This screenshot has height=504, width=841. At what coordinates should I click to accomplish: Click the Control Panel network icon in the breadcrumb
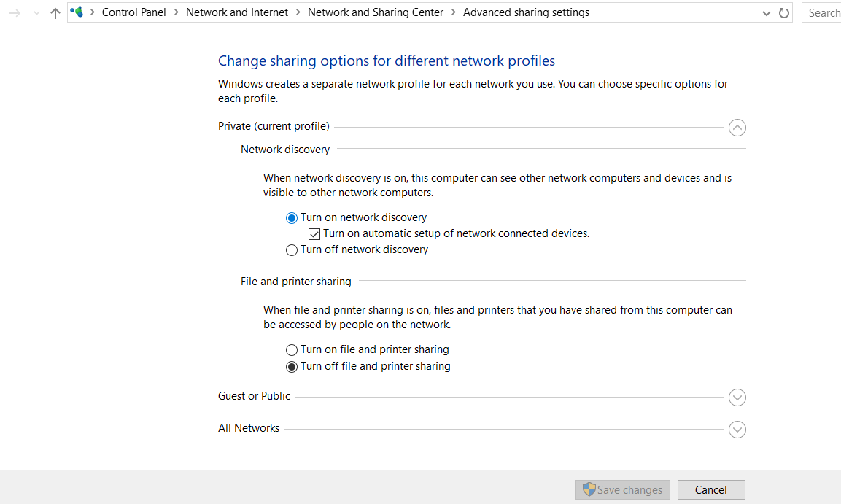[76, 12]
